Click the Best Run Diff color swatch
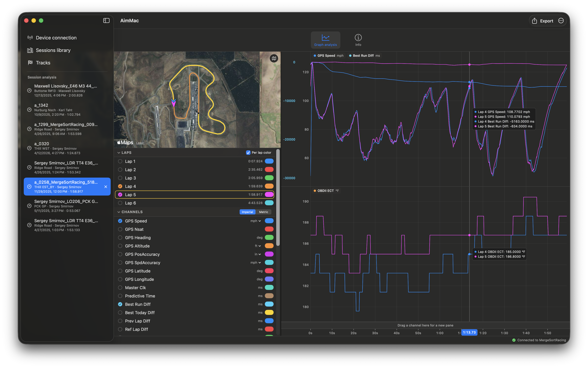Screen dimensions: 588x368 coord(269,304)
